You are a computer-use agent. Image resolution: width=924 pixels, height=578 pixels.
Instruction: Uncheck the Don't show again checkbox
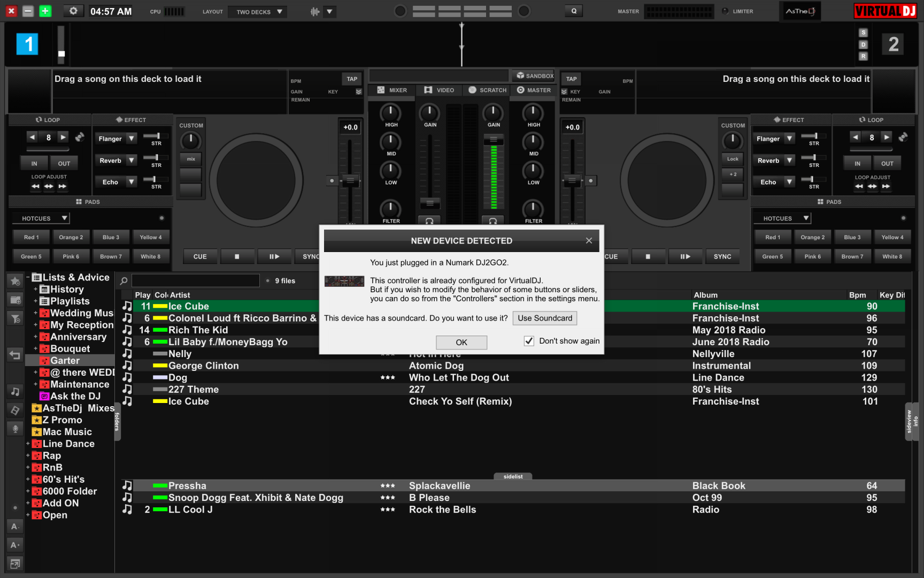point(529,341)
